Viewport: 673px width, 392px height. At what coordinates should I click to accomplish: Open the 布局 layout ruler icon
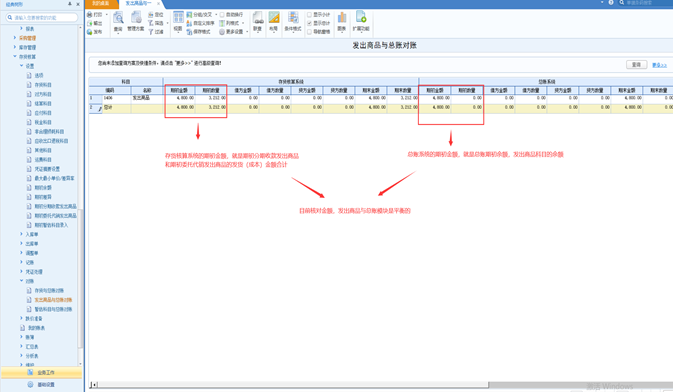tap(274, 18)
